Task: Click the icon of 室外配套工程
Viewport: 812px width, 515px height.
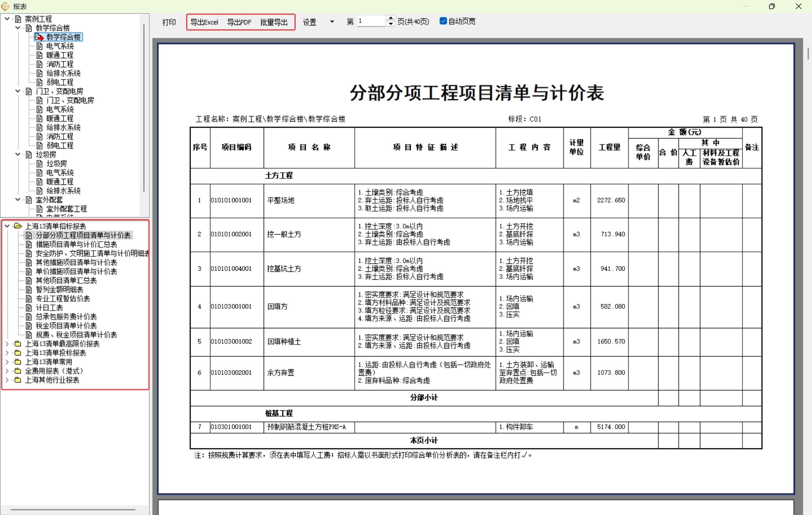Action: (x=39, y=209)
